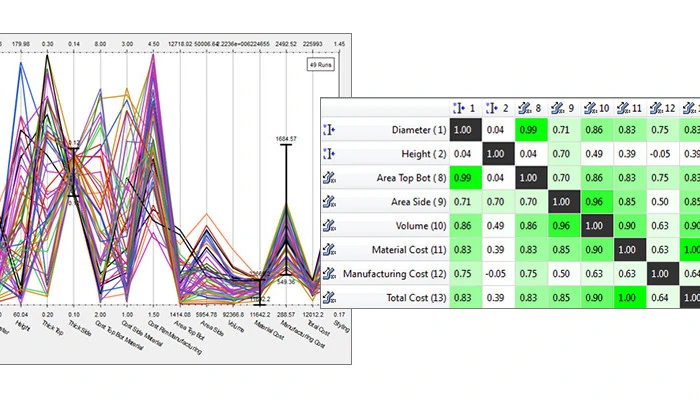This screenshot has width=700, height=400.
Task: Click the Volume axis label under plot
Action: 235,326
